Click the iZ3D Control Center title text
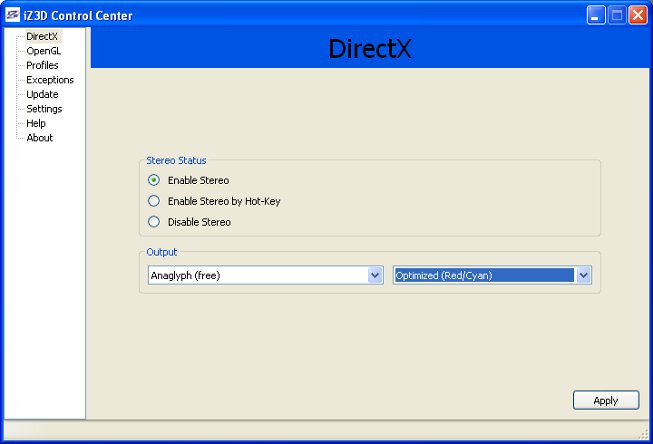The height and width of the screenshot is (444, 653). [x=78, y=16]
